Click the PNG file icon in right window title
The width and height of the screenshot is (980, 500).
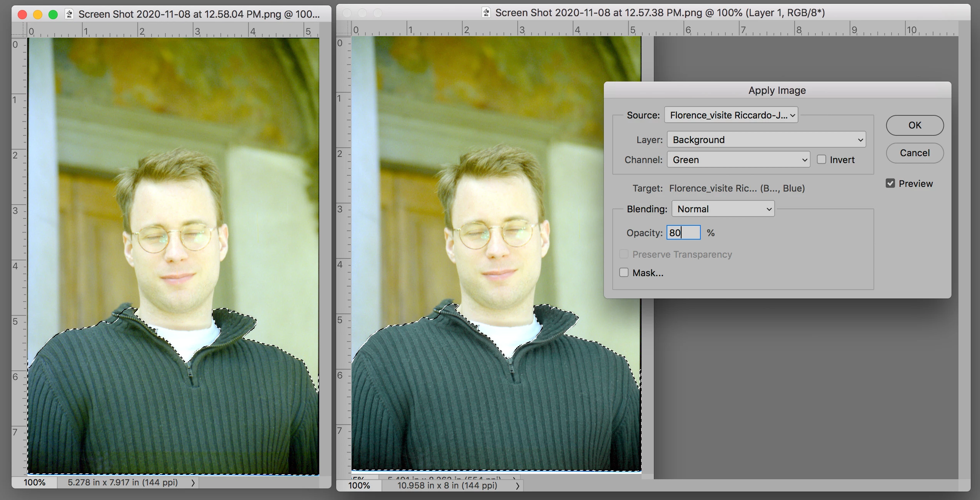486,12
